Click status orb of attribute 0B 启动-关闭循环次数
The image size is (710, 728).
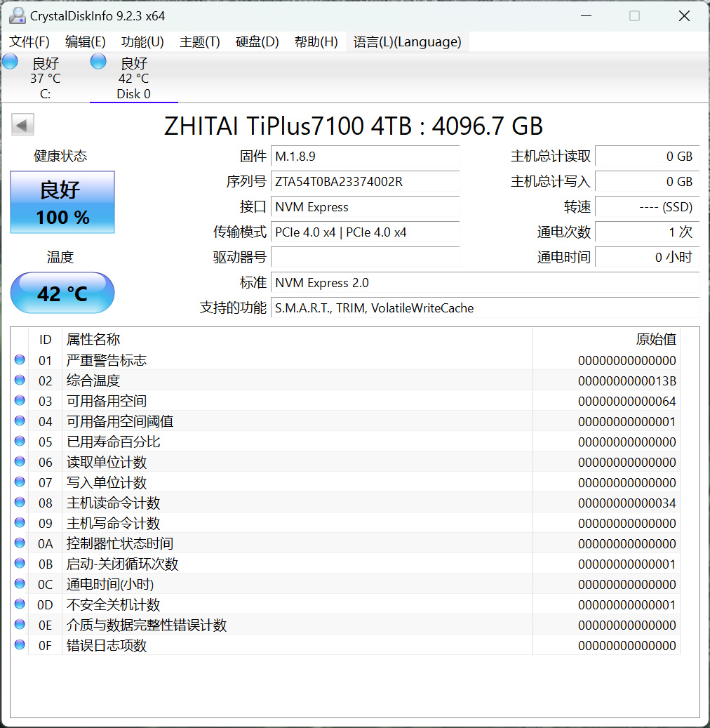pyautogui.click(x=20, y=563)
